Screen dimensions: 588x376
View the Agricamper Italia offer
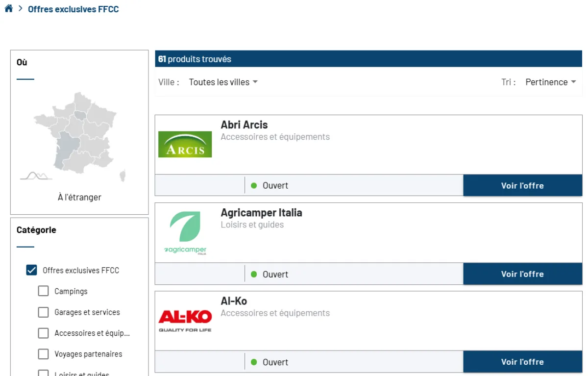click(522, 274)
